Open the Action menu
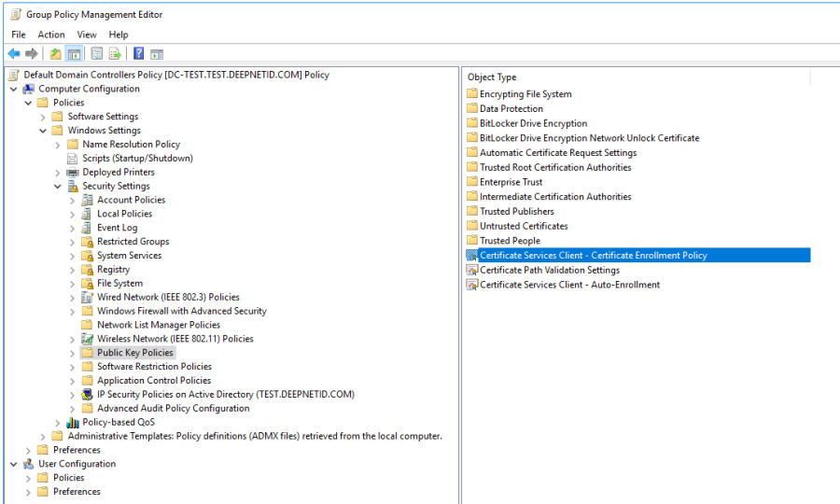The image size is (840, 504). click(x=51, y=35)
